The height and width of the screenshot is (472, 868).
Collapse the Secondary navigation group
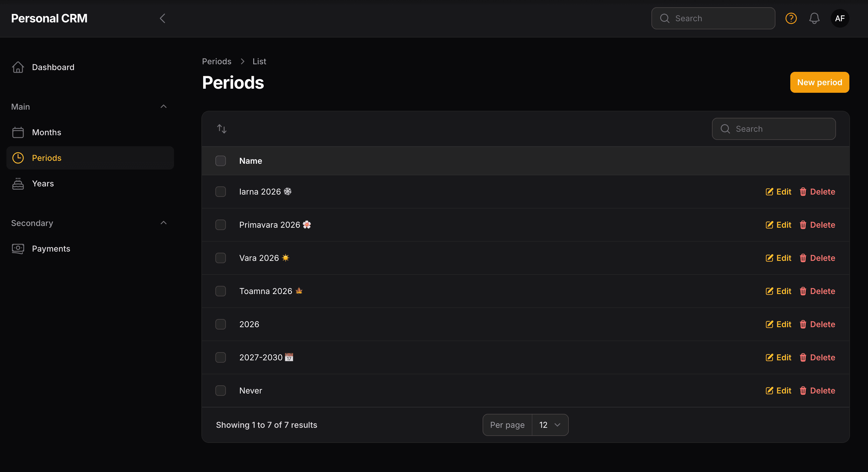[163, 223]
